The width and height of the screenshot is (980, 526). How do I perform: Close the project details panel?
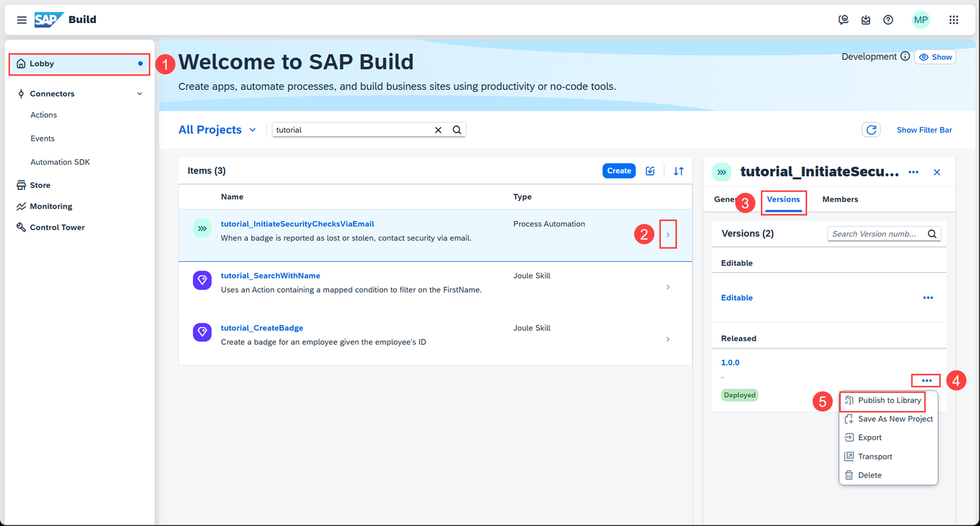(937, 173)
